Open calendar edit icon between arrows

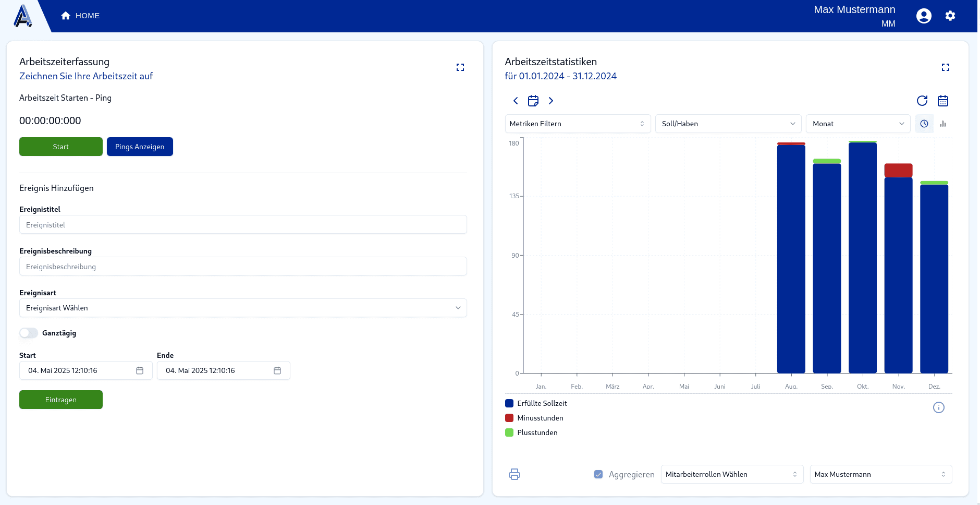(x=533, y=101)
